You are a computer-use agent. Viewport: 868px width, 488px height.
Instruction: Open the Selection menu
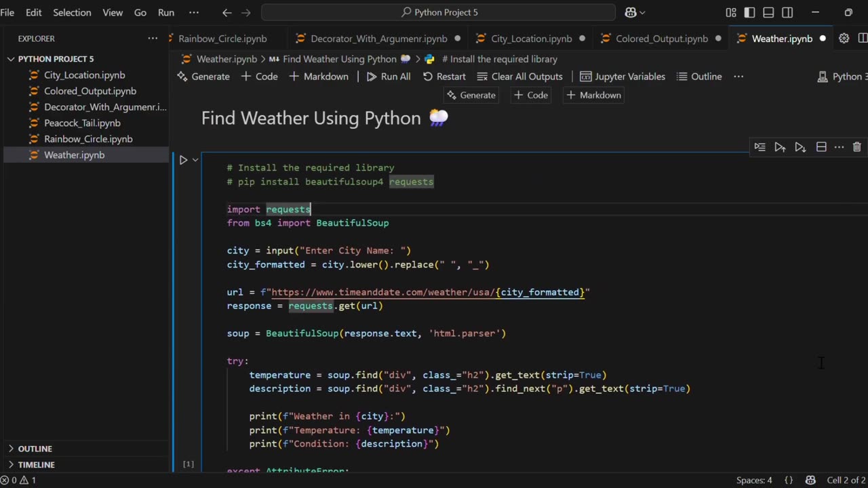tap(72, 12)
